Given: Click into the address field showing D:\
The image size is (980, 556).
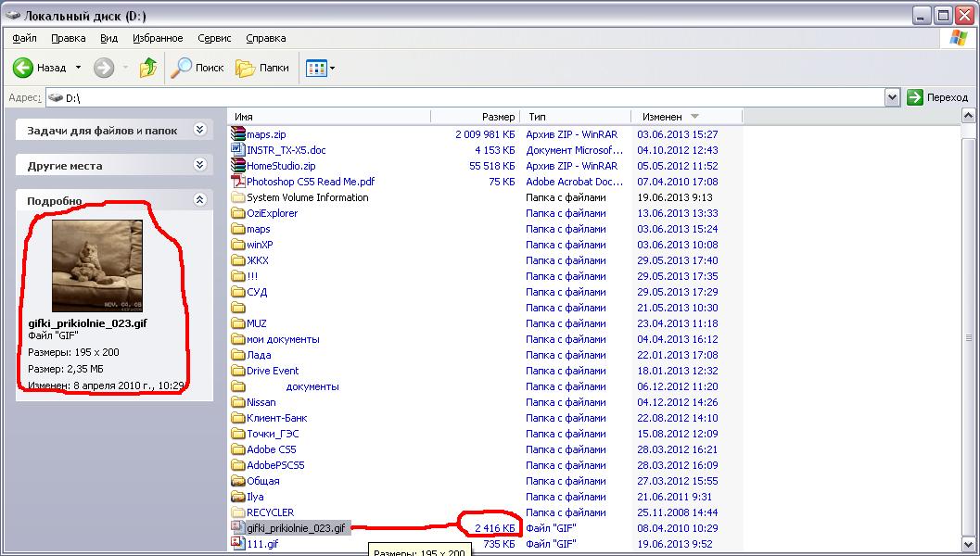Looking at the screenshot, I should (464, 97).
